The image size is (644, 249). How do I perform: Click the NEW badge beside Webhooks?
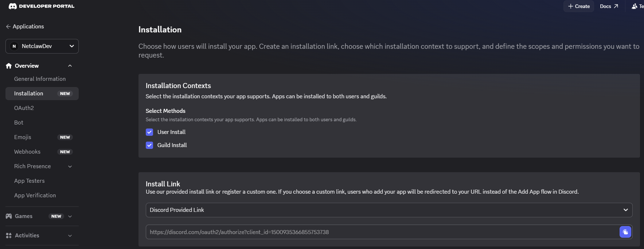click(65, 152)
